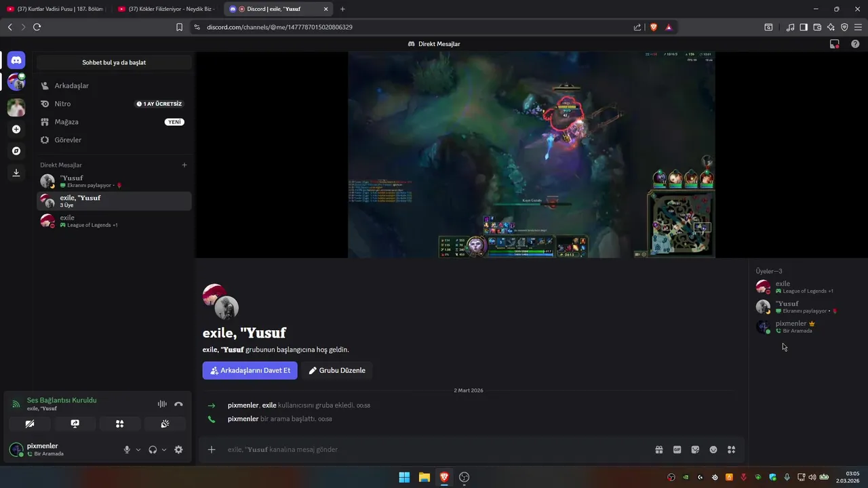Image resolution: width=868 pixels, height=488 pixels.
Task: Open the soundboard icon in voice panel
Action: pyautogui.click(x=165, y=424)
